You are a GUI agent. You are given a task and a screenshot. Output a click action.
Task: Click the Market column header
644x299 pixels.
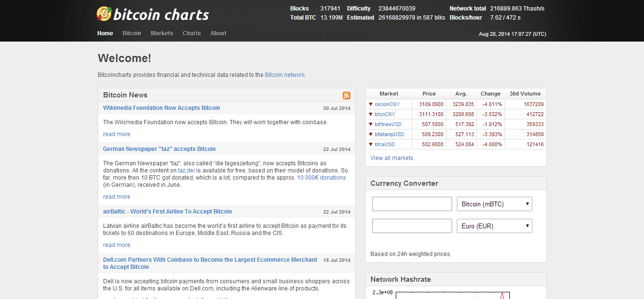389,94
